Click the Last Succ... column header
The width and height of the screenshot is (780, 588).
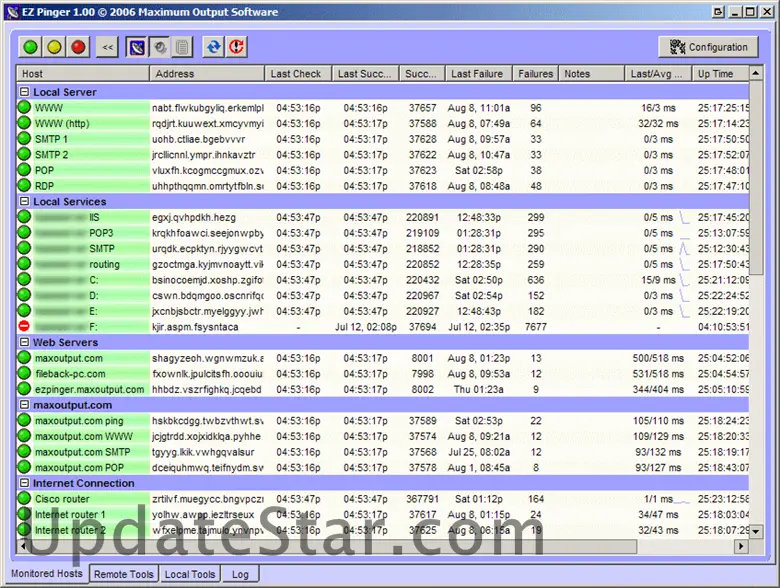(365, 74)
